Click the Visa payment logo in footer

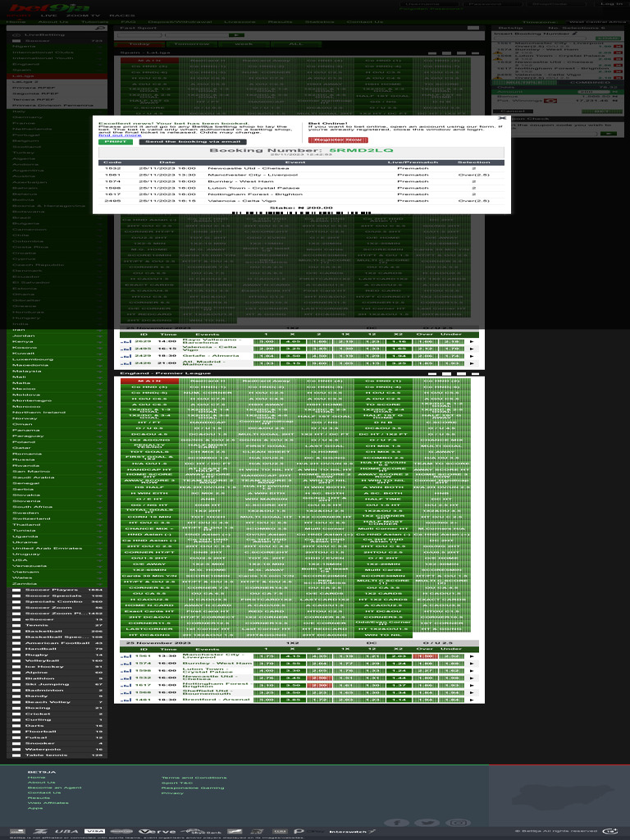point(94,831)
